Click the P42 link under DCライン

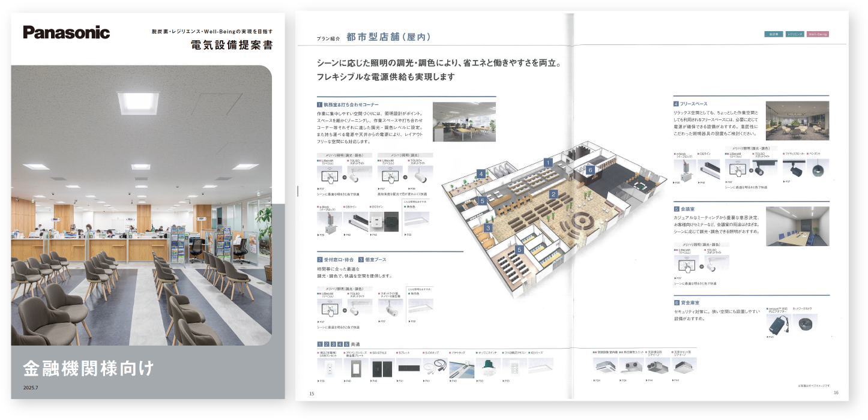(373, 234)
